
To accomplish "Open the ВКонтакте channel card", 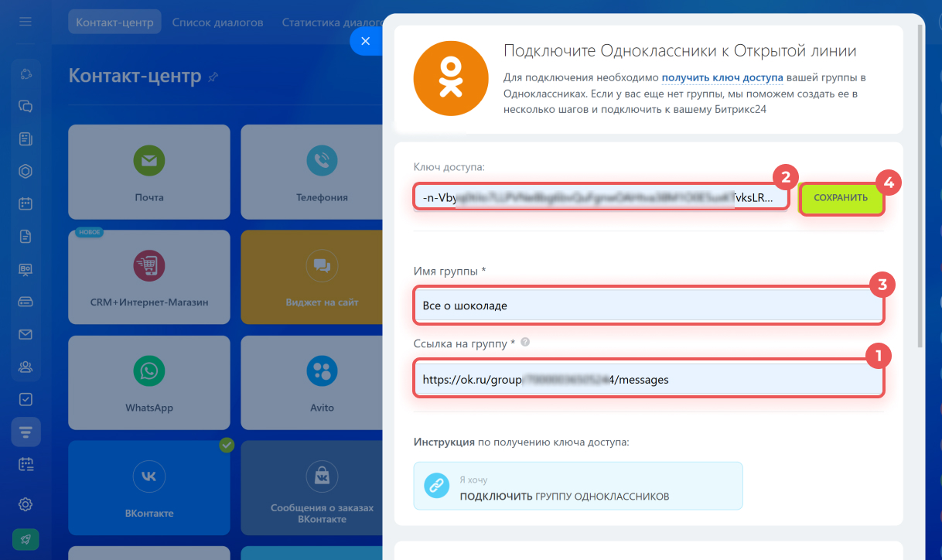I will (149, 488).
